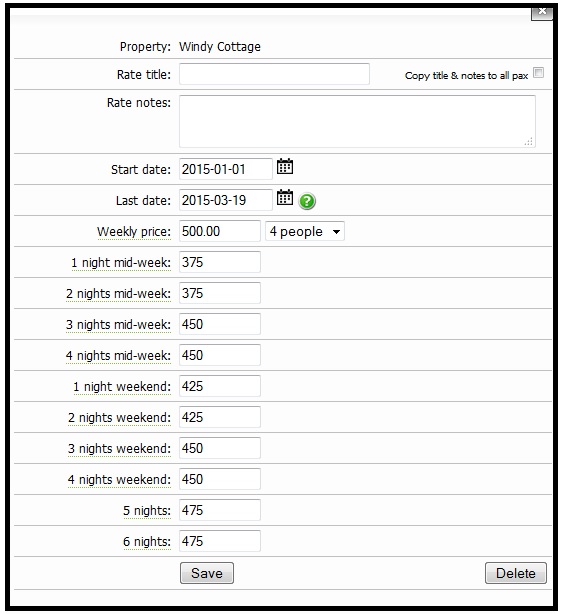The width and height of the screenshot is (563, 614).
Task: Edit the 3 nights mid-week price field
Action: 220,324
